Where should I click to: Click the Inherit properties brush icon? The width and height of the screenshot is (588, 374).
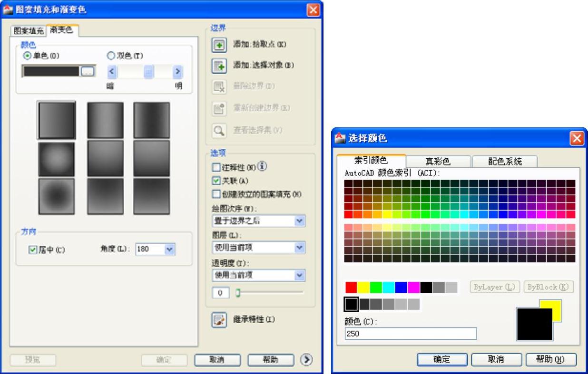tap(218, 320)
